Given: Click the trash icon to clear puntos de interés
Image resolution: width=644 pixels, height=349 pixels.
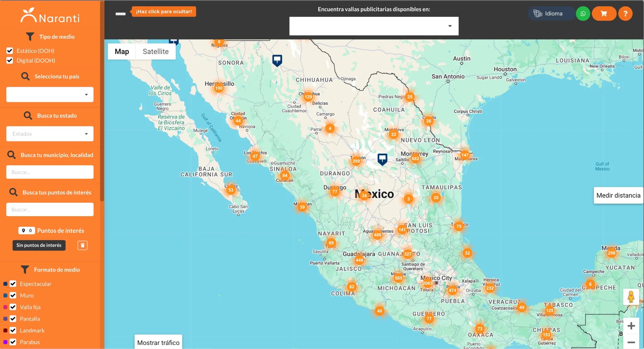Looking at the screenshot, I should click(x=82, y=245).
